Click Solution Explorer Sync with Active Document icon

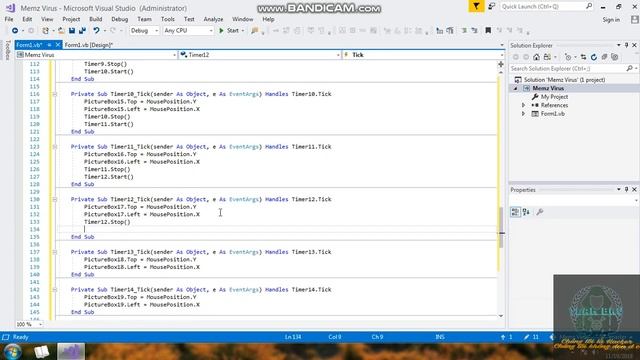(583, 57)
